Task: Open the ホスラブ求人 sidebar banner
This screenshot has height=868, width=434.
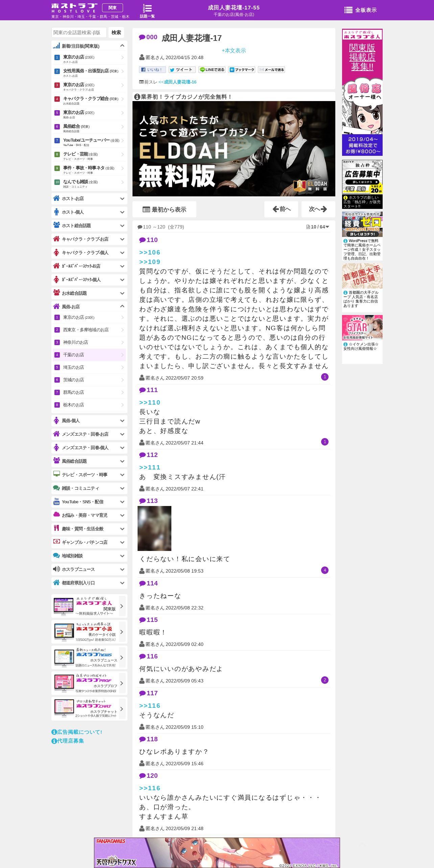Action: point(89,606)
